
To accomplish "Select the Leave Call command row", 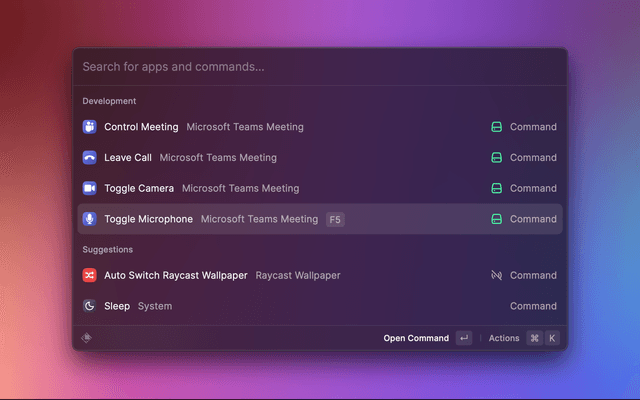I will pos(300,158).
